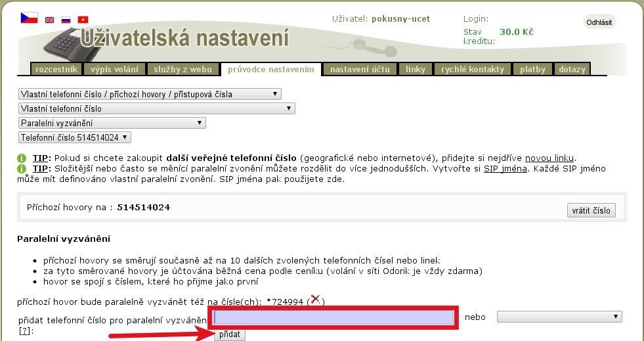Expand the 'Vlastní telefonní číslo' dropdown

click(x=156, y=108)
